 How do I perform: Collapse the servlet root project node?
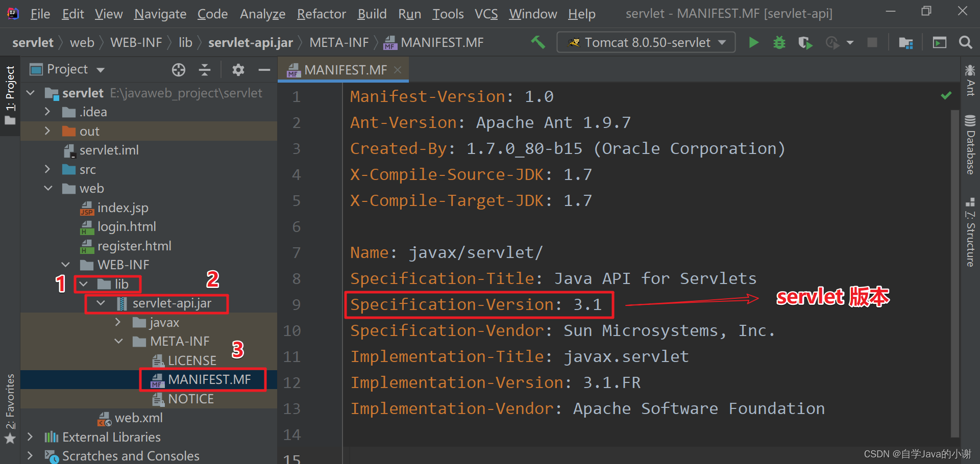(31, 93)
